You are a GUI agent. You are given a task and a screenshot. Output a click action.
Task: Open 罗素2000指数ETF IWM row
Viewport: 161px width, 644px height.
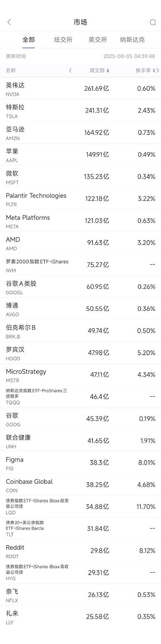click(80, 265)
